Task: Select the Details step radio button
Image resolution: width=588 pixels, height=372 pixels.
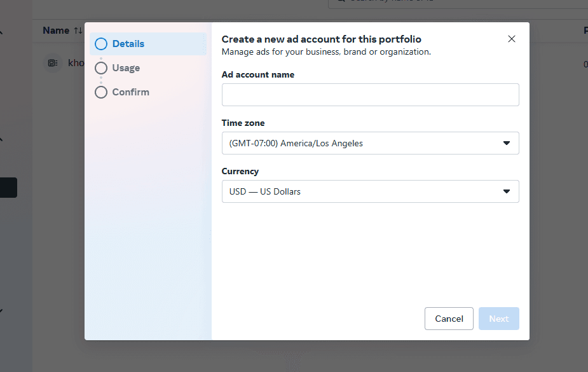Action: [x=100, y=44]
